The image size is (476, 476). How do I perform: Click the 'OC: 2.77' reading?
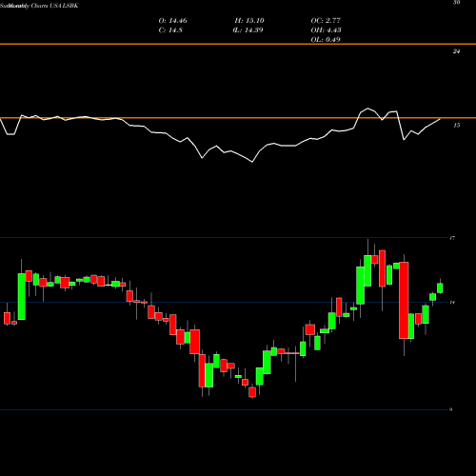326,21
